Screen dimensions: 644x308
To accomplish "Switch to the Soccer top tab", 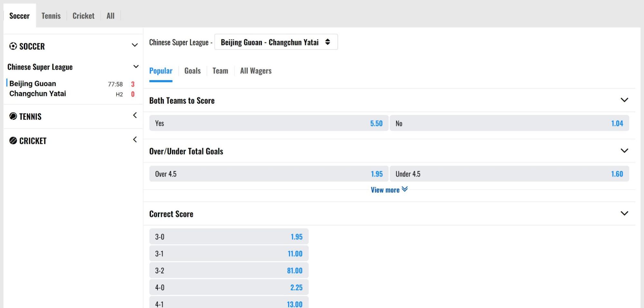I will pyautogui.click(x=19, y=16).
